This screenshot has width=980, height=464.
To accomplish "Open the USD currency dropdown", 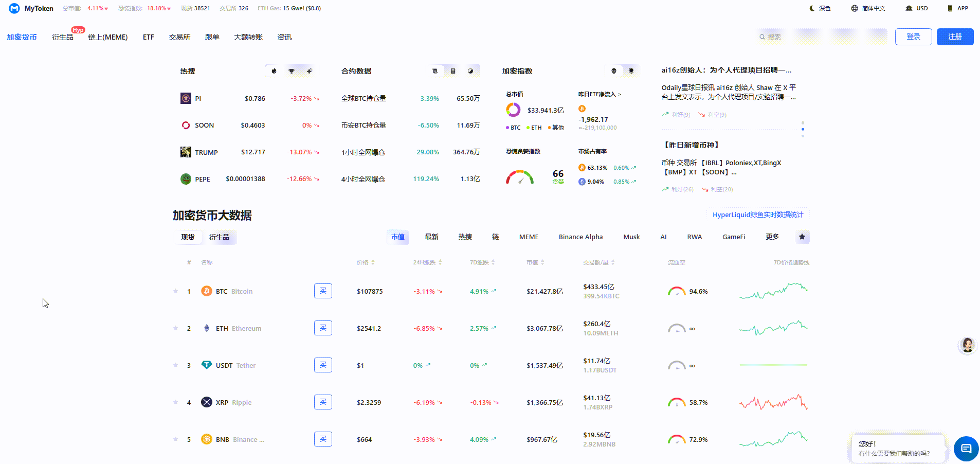I will (917, 8).
